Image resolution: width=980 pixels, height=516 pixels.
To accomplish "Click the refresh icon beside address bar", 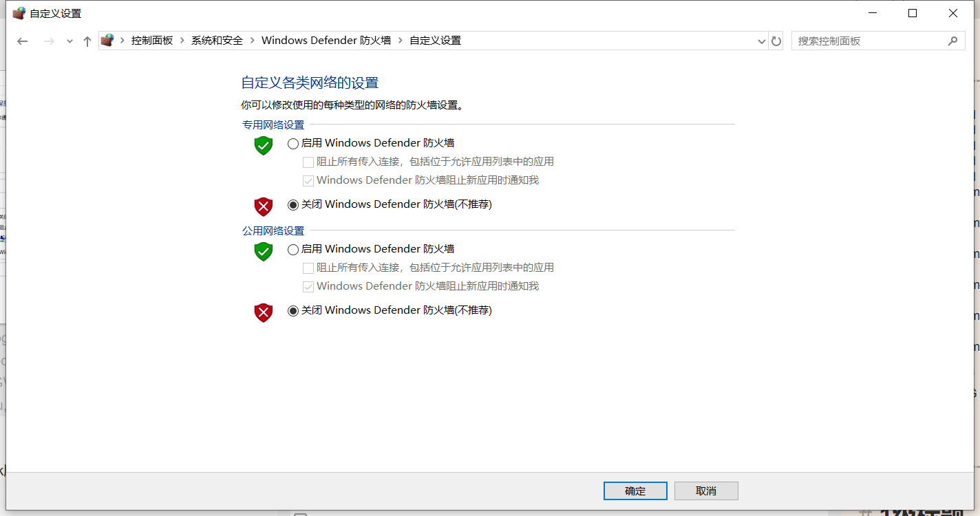I will [x=776, y=41].
